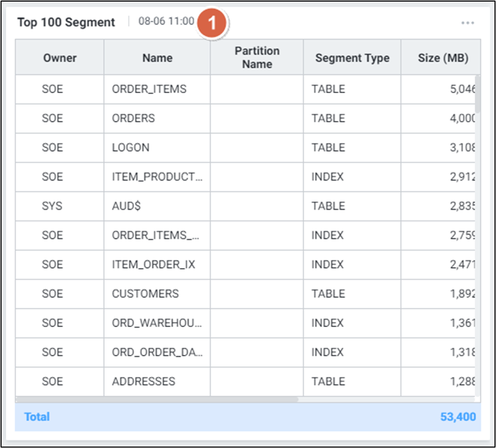Click the 08-06 11:00 timestamp
Image resolution: width=496 pixels, height=448 pixels.
pyautogui.click(x=166, y=22)
